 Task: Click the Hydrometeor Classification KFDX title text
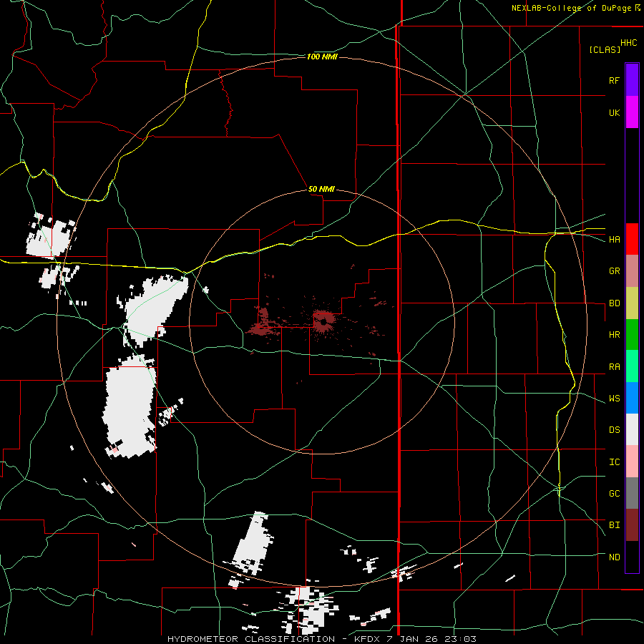[x=321, y=639]
